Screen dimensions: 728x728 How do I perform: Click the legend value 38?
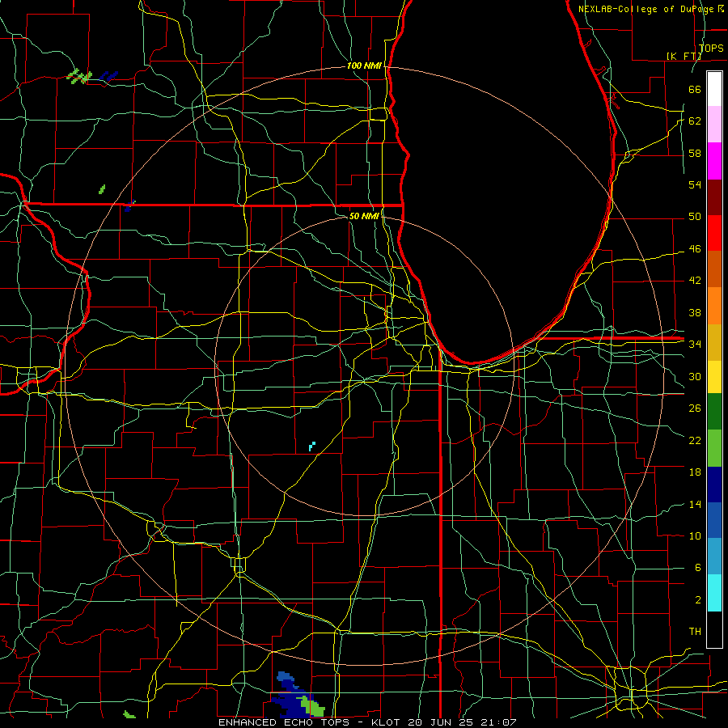click(695, 313)
